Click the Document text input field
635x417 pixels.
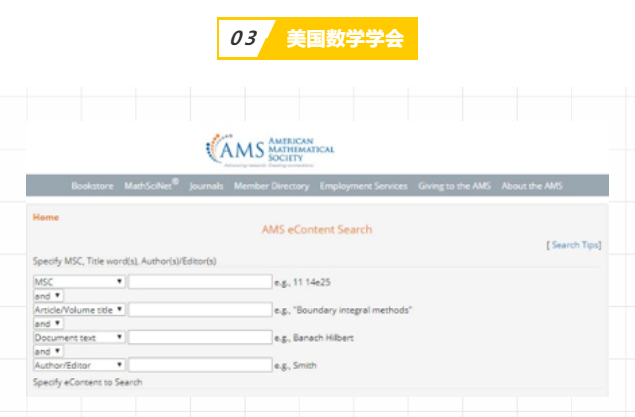pos(200,338)
